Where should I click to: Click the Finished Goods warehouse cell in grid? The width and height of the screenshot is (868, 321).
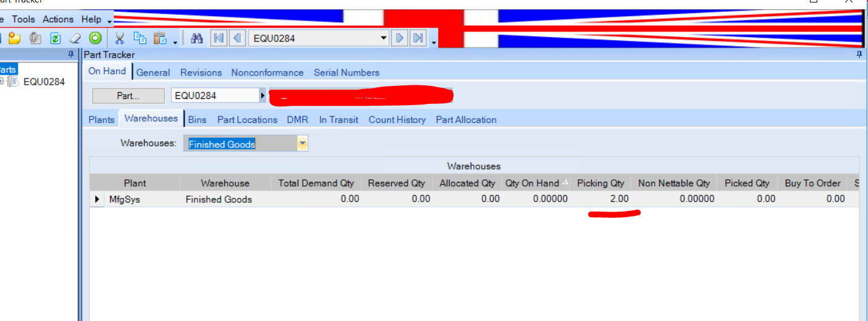coord(225,199)
